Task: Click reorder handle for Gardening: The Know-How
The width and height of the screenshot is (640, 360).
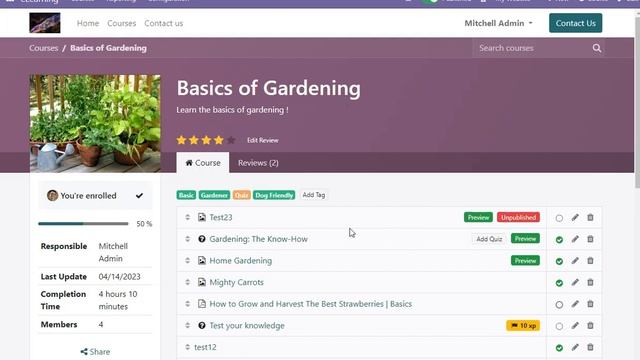Action: pyautogui.click(x=187, y=239)
